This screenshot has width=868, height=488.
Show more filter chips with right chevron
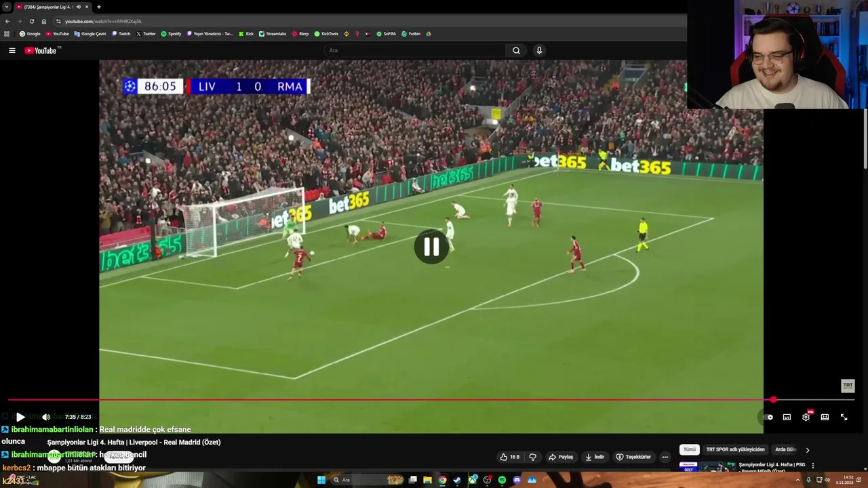click(x=807, y=449)
